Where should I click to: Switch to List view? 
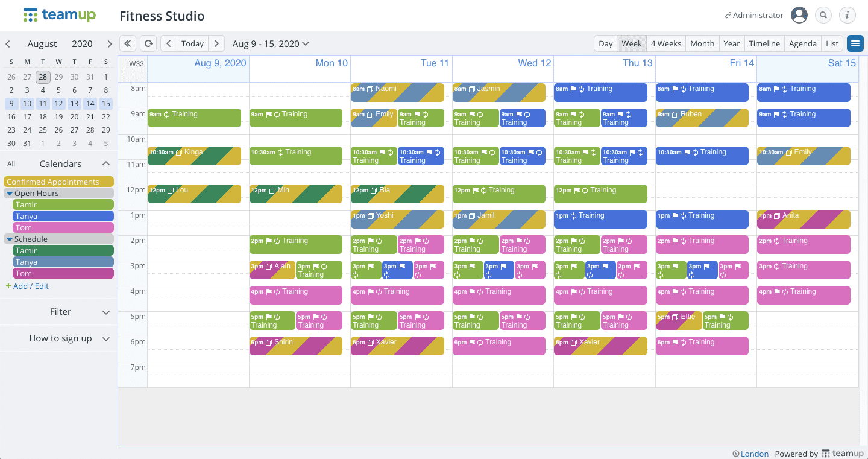(x=832, y=43)
